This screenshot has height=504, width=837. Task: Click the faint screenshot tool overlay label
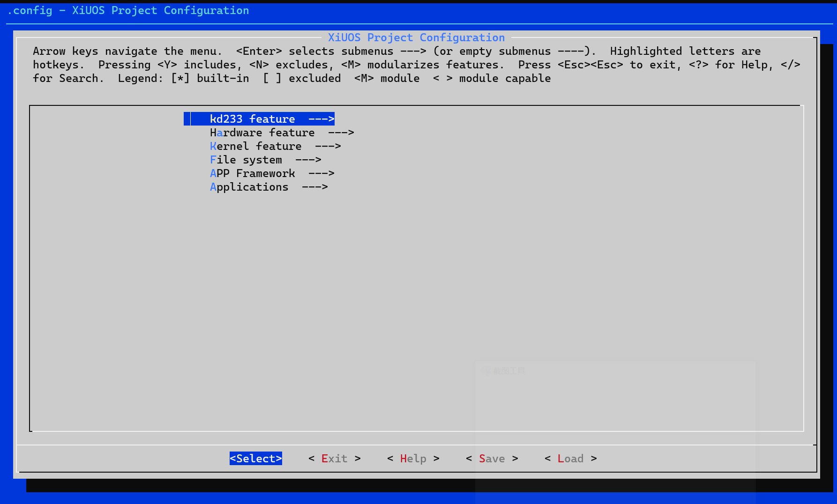point(508,371)
